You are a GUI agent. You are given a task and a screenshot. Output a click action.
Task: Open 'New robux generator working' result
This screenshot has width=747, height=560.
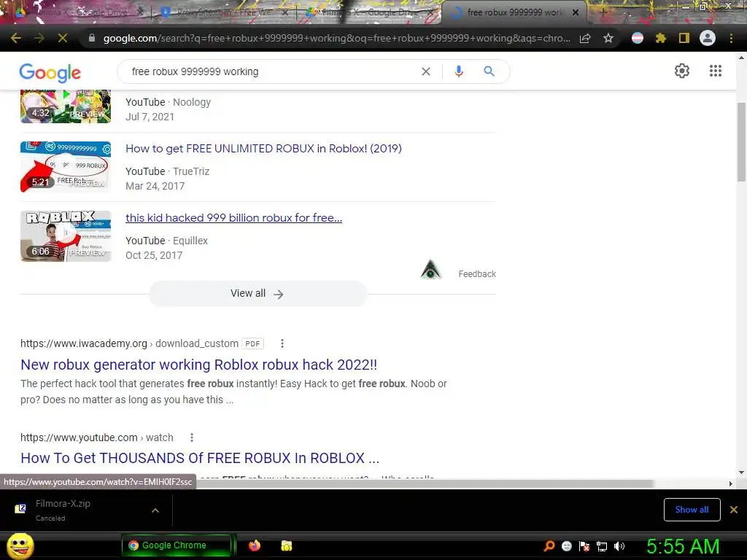(x=198, y=365)
